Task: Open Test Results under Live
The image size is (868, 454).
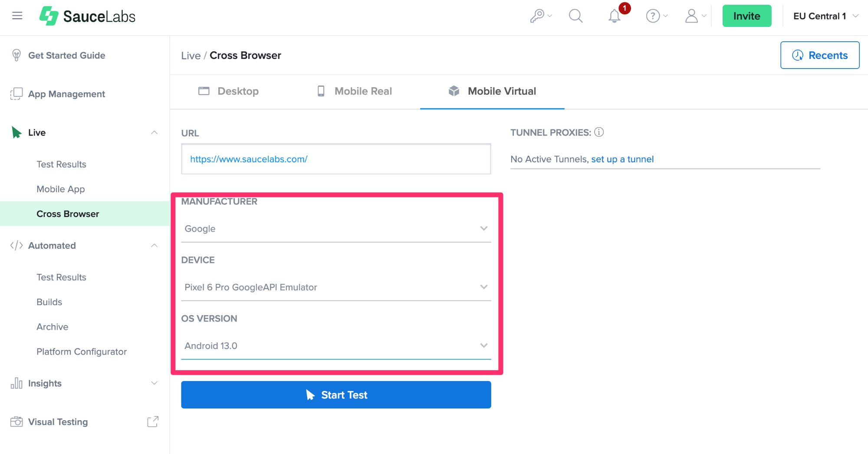Action: coord(61,164)
